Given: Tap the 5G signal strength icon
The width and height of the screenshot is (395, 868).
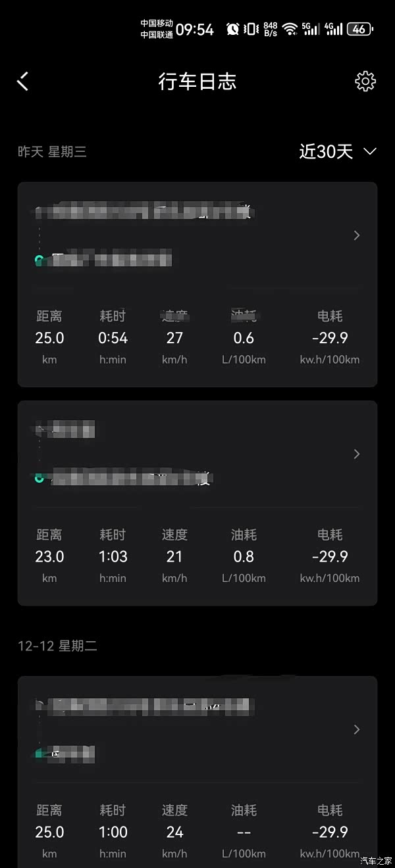Looking at the screenshot, I should [311, 29].
